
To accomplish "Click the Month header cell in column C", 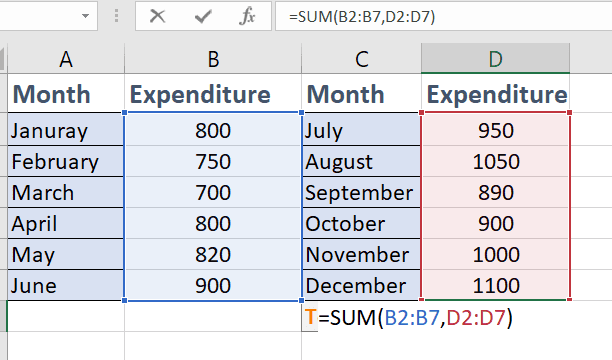I will [362, 94].
